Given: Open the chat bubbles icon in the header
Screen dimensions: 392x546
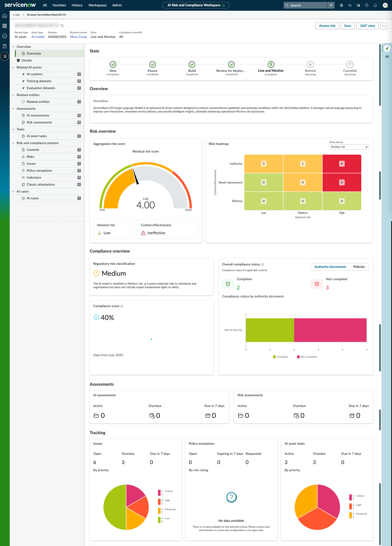Looking at the screenshot, I should tap(350, 5).
